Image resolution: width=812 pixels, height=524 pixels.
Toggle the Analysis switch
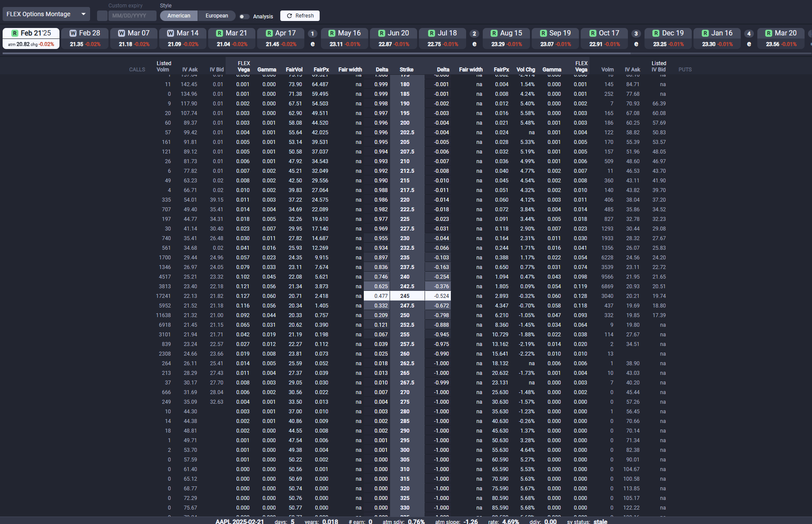pos(244,17)
